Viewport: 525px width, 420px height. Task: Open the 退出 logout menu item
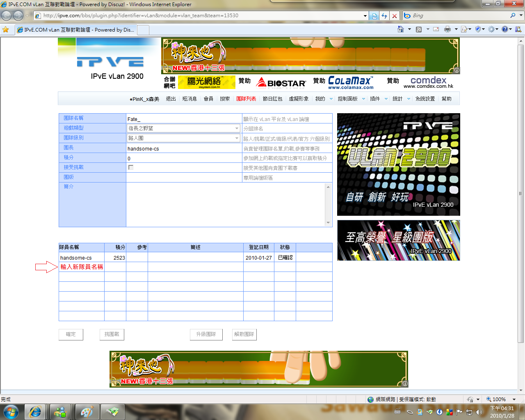coord(171,99)
